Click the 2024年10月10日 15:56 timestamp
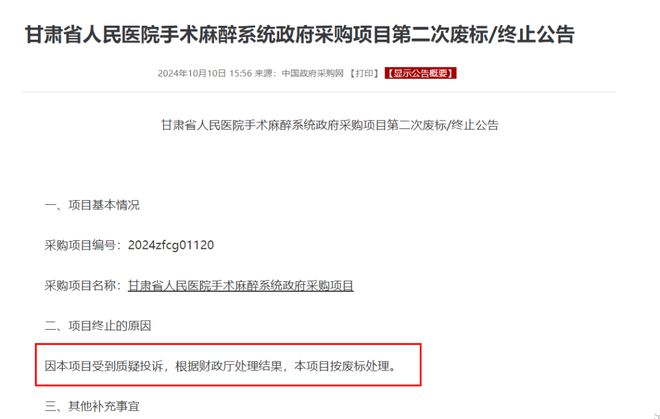This screenshot has height=419, width=660. (205, 73)
